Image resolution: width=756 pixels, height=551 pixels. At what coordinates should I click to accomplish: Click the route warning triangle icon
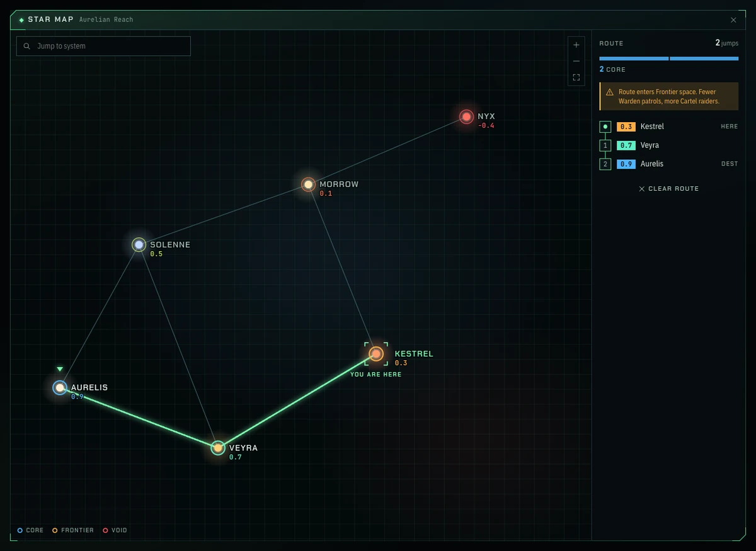click(610, 92)
